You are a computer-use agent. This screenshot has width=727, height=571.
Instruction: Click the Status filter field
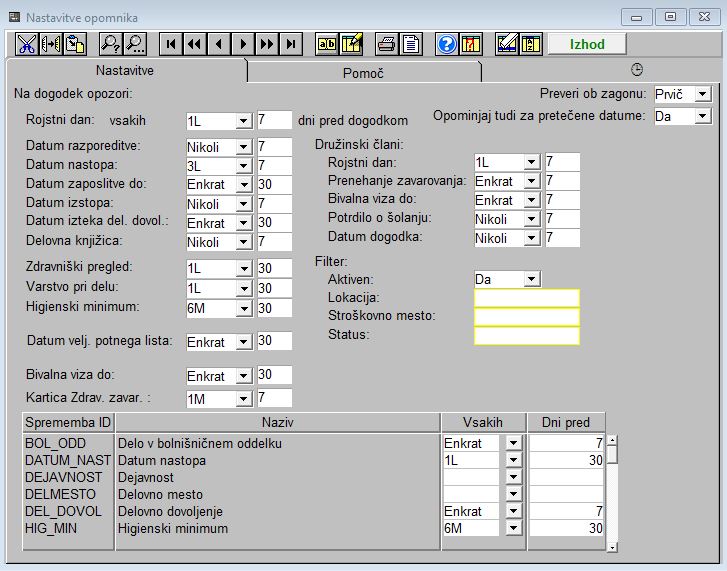pyautogui.click(x=527, y=336)
